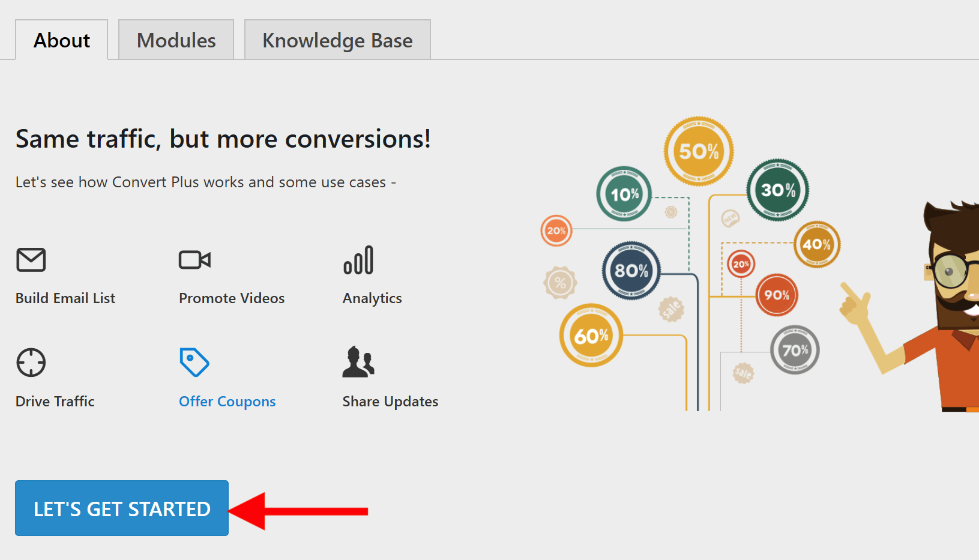979x560 pixels.
Task: Click the Drive Traffic text label
Action: pos(55,401)
